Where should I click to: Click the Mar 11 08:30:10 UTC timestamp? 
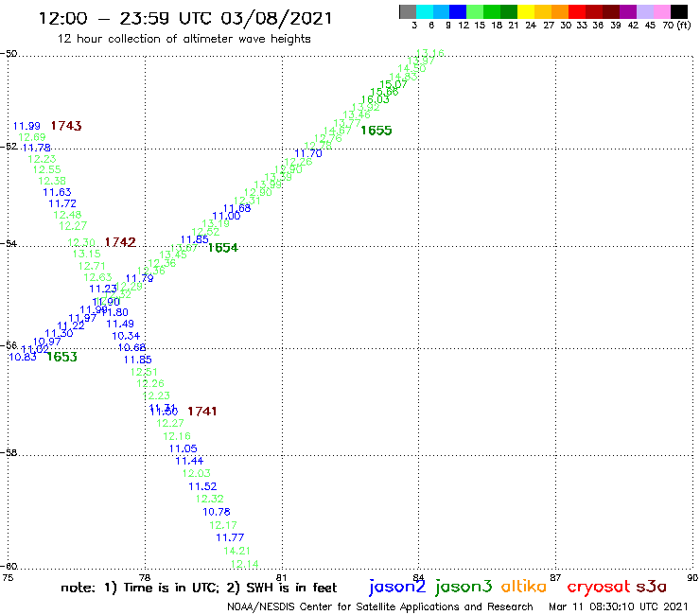tap(619, 607)
